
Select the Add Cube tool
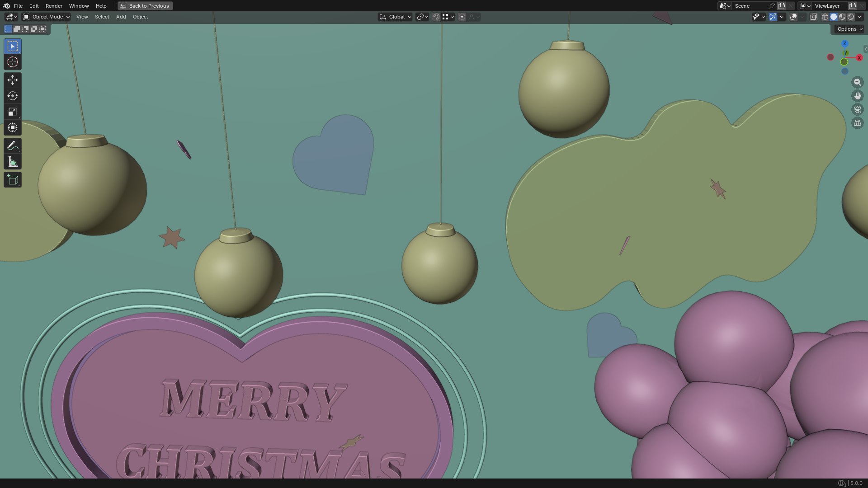pyautogui.click(x=13, y=180)
